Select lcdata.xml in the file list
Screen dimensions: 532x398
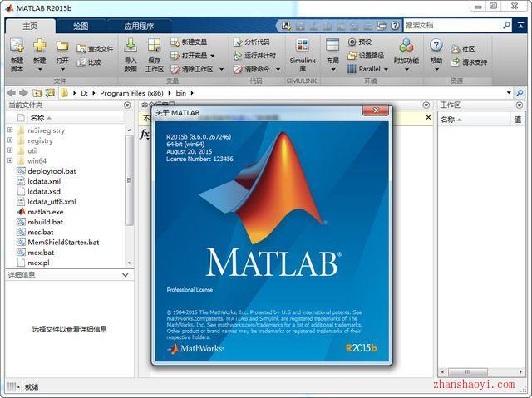point(44,181)
